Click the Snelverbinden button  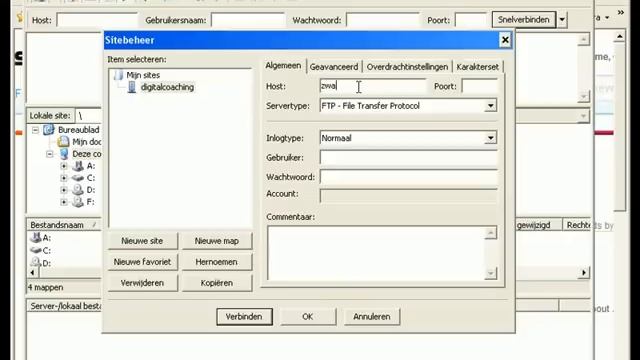click(524, 20)
